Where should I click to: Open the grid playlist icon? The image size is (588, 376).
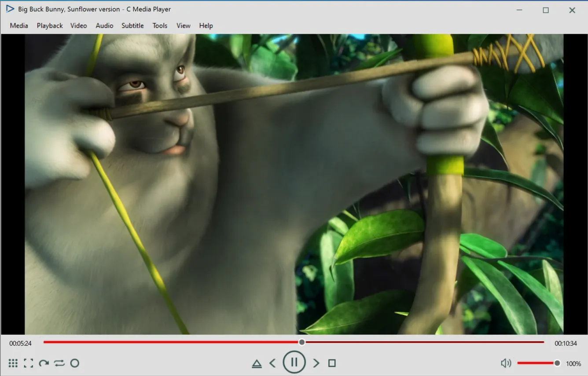[13, 363]
